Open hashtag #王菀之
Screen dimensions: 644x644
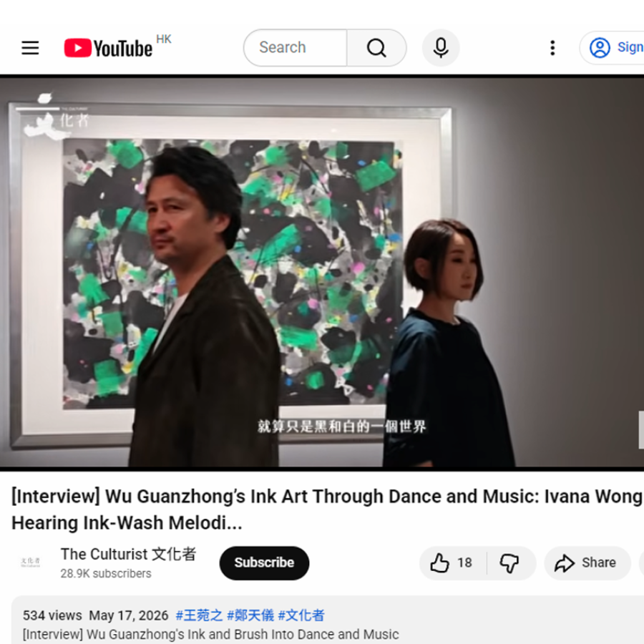click(x=199, y=615)
